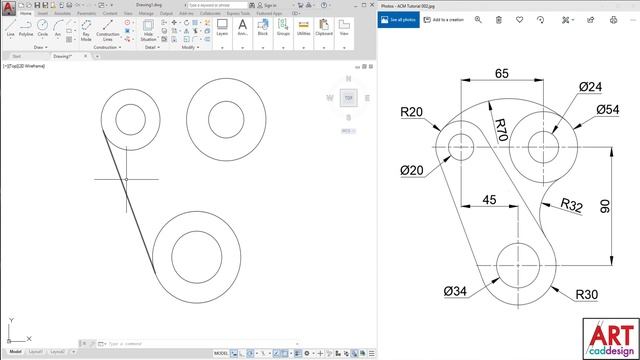Click the Delete trash icon in Photos
This screenshot has height=360, width=640.
point(499,20)
